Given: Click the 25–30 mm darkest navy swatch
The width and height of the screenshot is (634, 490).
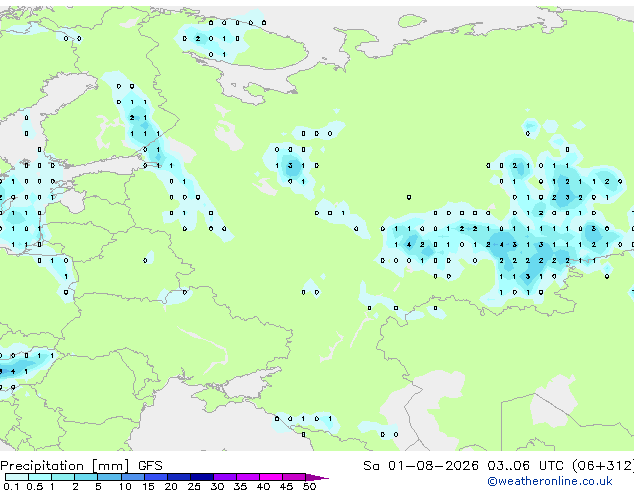Looking at the screenshot, I should (202, 477).
